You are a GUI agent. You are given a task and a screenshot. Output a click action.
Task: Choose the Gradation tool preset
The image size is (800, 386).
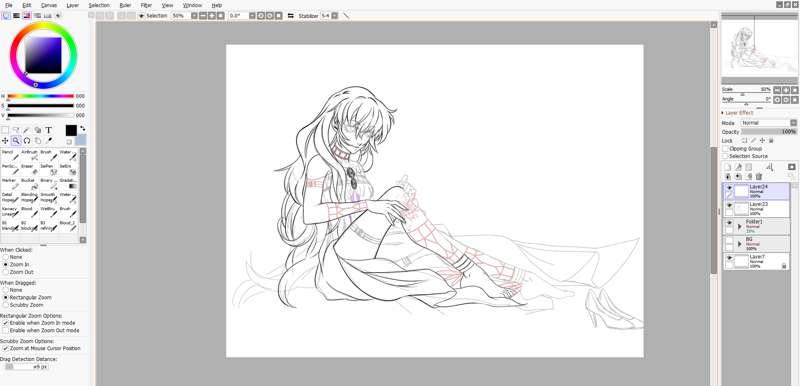tap(68, 184)
